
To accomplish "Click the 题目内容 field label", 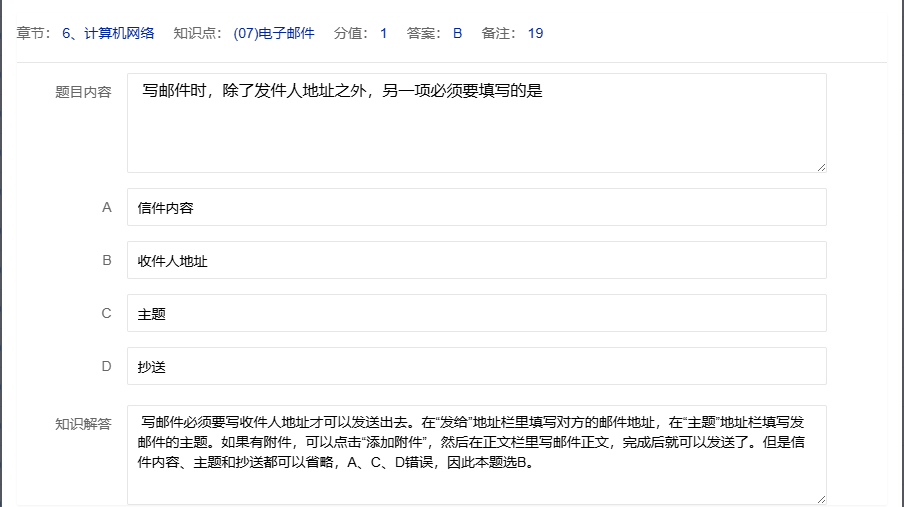I will coord(83,92).
